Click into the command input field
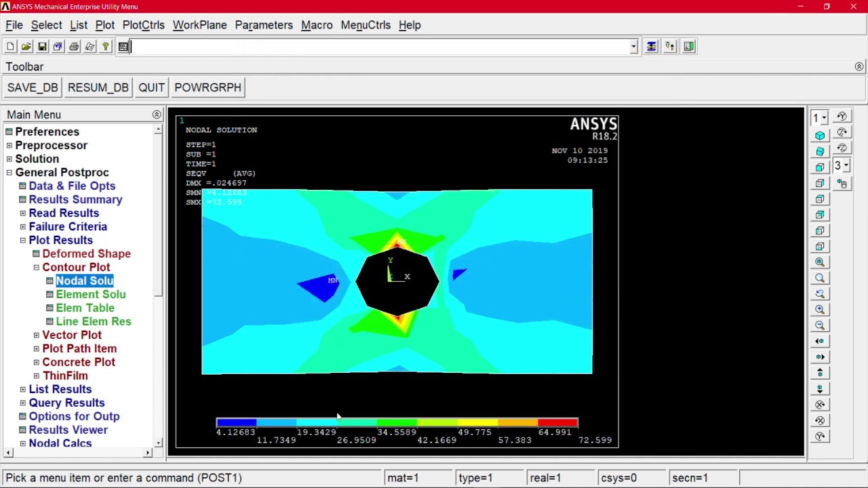Screen dimensions: 868x488 tap(380, 47)
